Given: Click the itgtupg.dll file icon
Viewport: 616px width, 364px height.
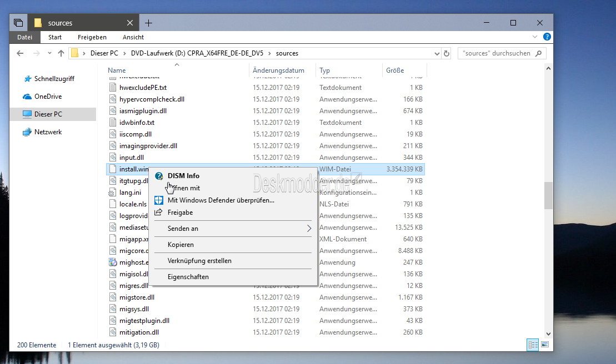Looking at the screenshot, I should coord(113,181).
